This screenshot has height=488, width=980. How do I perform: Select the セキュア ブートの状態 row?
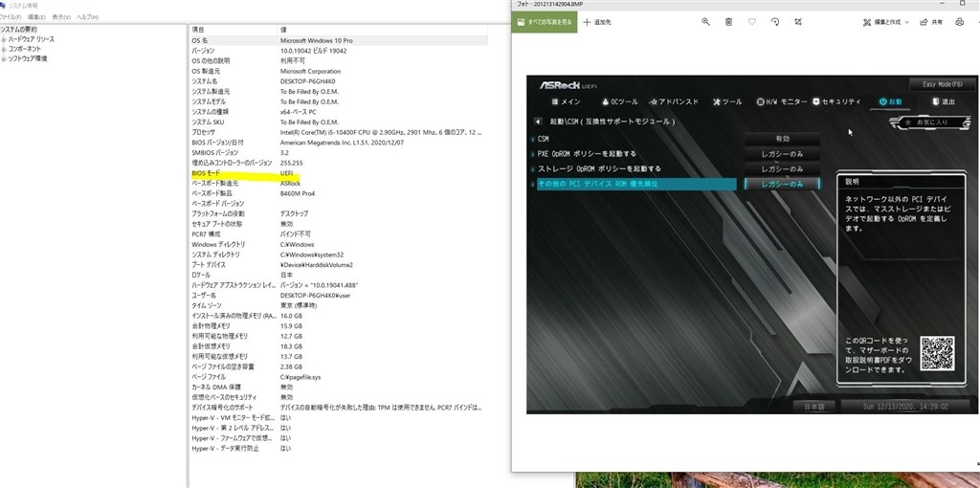(338, 224)
